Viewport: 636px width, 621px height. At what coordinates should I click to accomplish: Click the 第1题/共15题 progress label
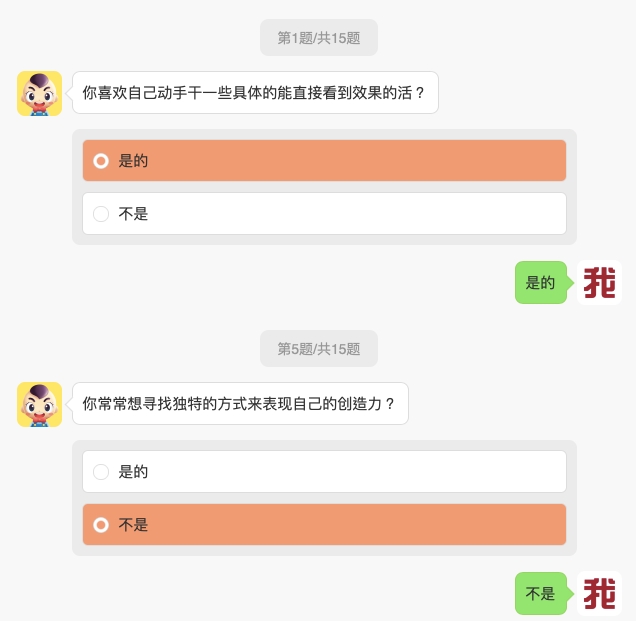319,38
